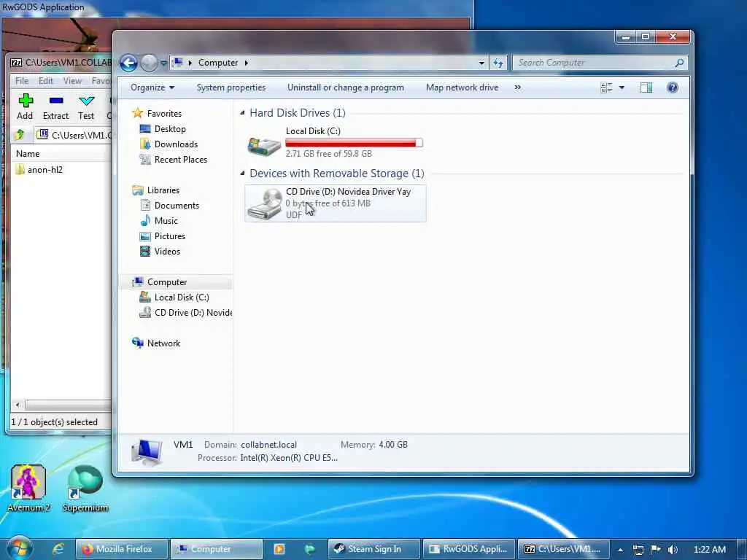Click the Windows Start button
This screenshot has width=747, height=560.
pyautogui.click(x=18, y=549)
